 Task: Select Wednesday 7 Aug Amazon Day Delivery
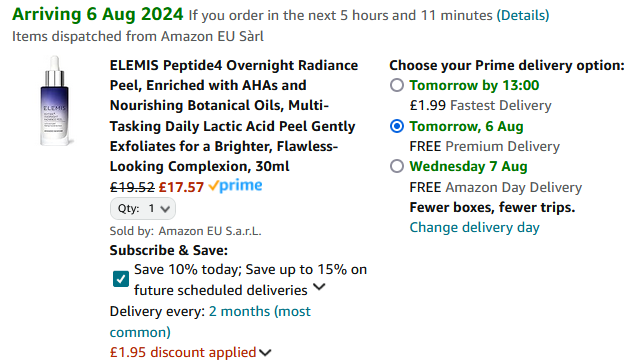(x=397, y=166)
